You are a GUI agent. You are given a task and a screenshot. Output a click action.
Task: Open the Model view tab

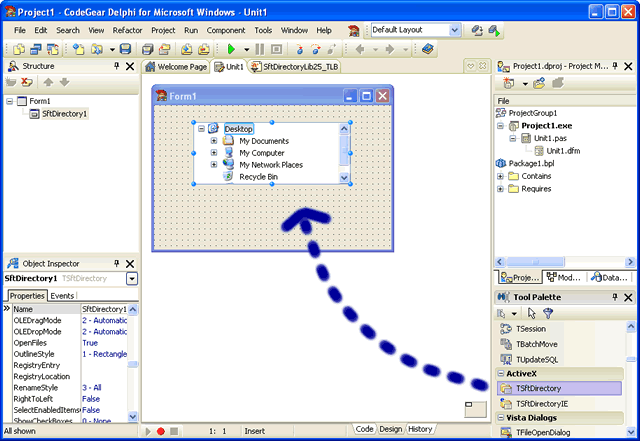tap(564, 278)
